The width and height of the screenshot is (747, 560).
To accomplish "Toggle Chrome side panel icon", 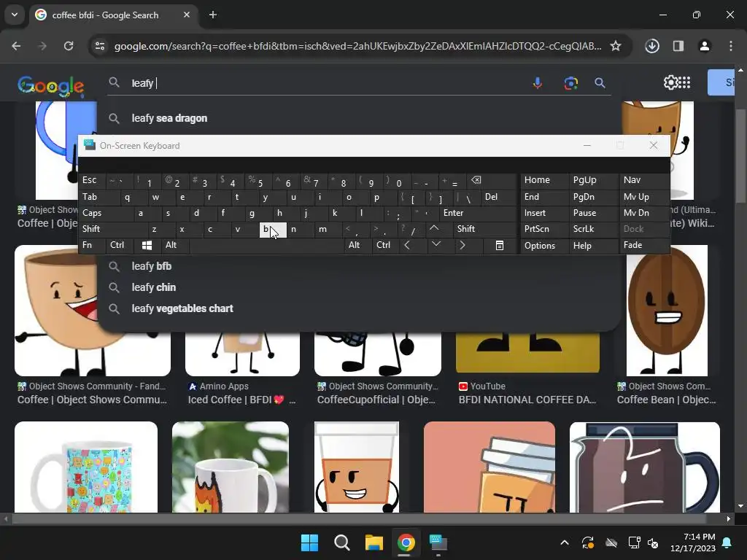I will (678, 46).
